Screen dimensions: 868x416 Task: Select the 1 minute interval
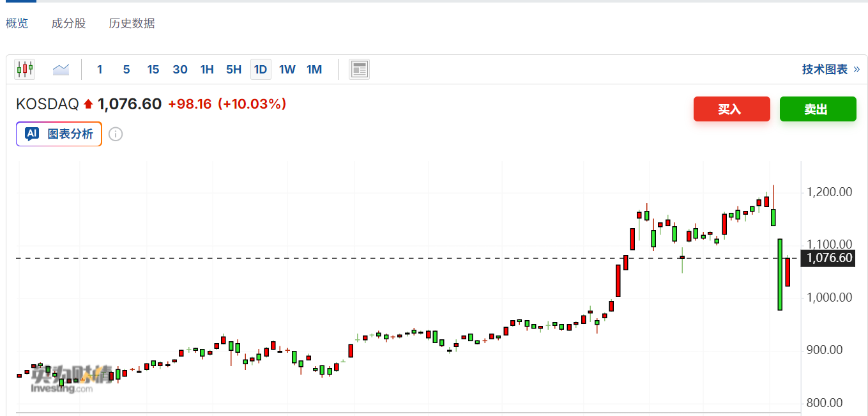click(100, 69)
